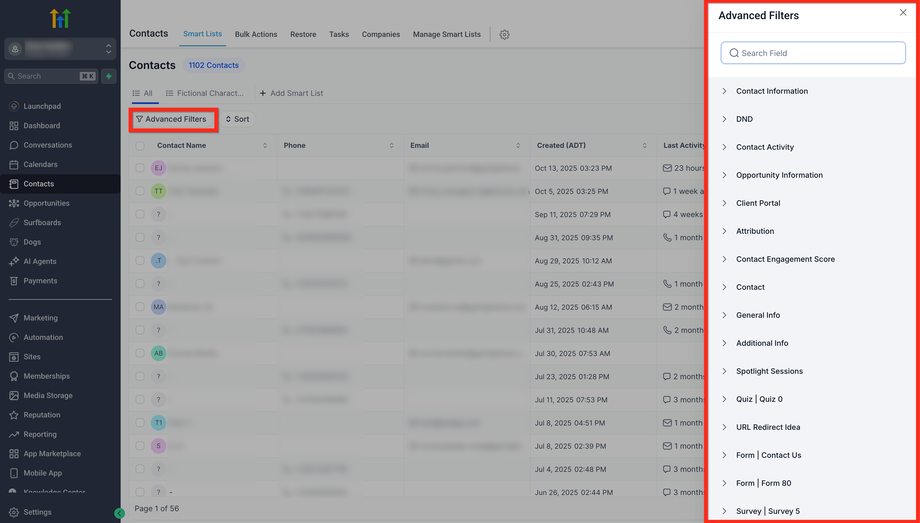920x523 pixels.
Task: Open the Companies tab
Action: click(x=381, y=35)
